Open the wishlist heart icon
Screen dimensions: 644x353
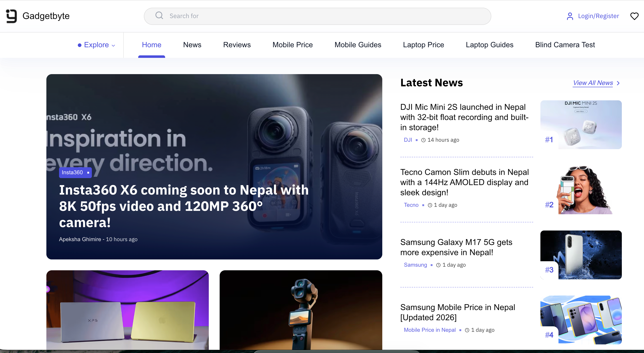click(x=634, y=16)
